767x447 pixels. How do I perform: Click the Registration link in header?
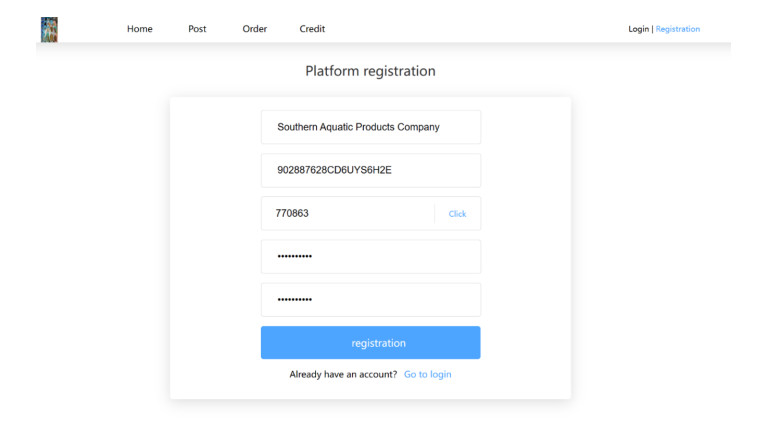coord(678,29)
